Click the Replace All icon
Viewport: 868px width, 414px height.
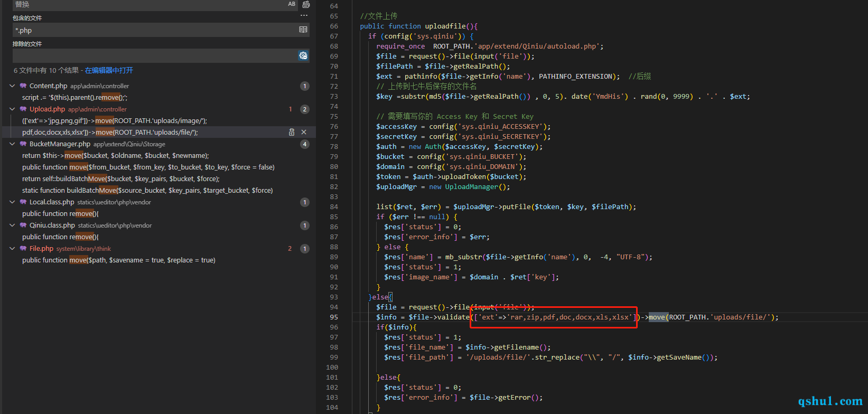click(306, 4)
